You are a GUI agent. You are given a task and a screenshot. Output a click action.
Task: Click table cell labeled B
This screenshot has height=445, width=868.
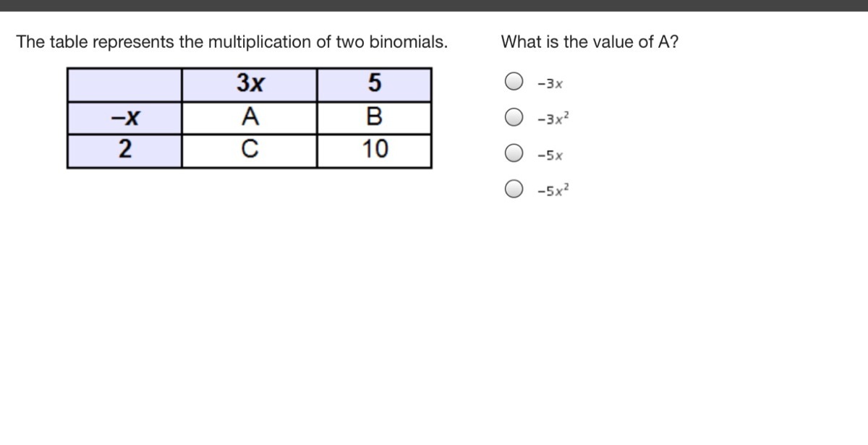click(x=374, y=117)
